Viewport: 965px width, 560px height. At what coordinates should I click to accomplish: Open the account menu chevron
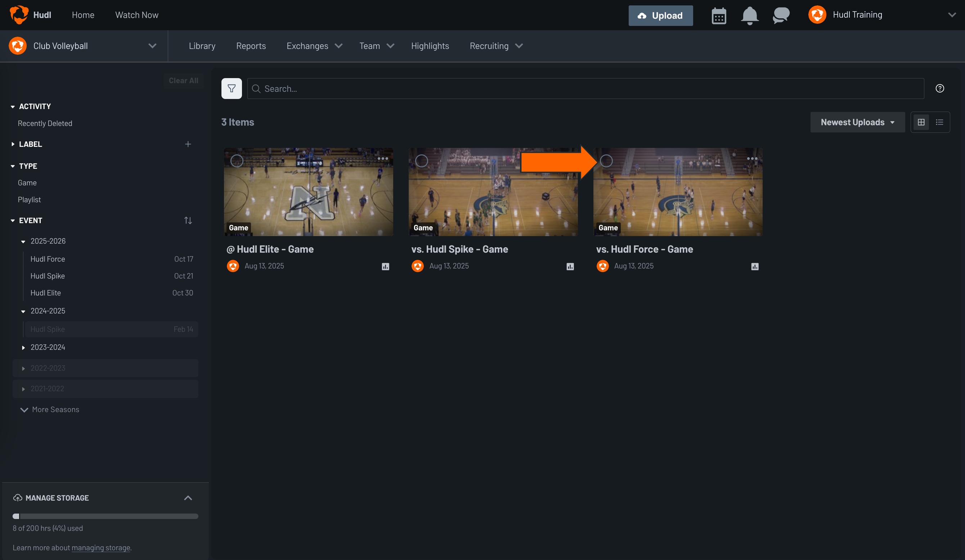[952, 15]
